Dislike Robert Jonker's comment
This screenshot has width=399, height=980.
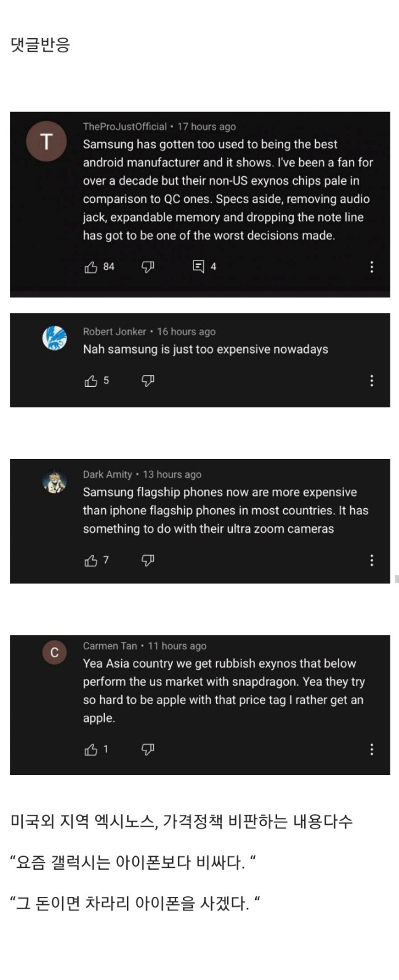pos(148,381)
